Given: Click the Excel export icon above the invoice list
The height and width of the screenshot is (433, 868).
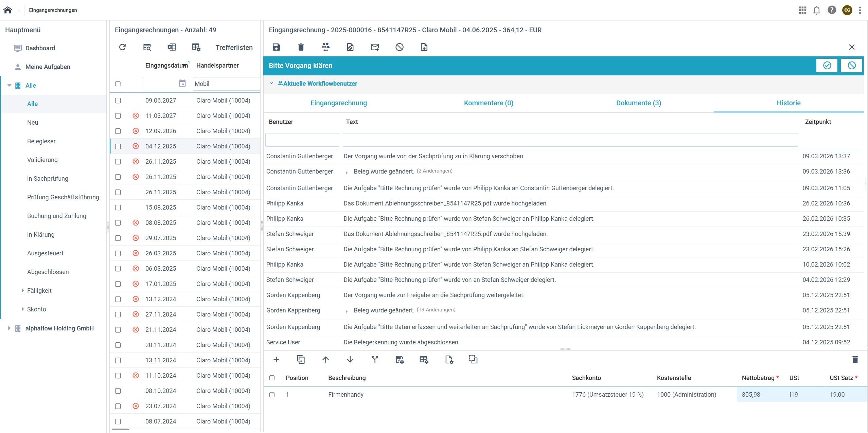Looking at the screenshot, I should (x=172, y=47).
